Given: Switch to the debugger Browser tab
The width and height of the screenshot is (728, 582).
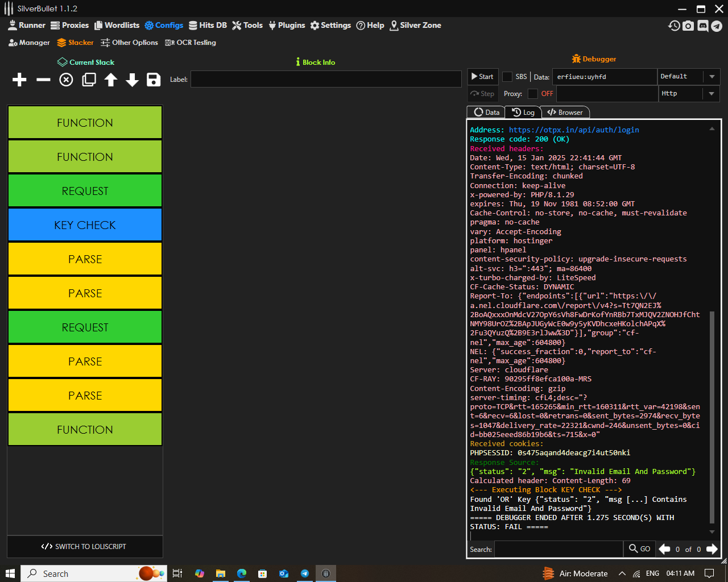Looking at the screenshot, I should (x=565, y=113).
